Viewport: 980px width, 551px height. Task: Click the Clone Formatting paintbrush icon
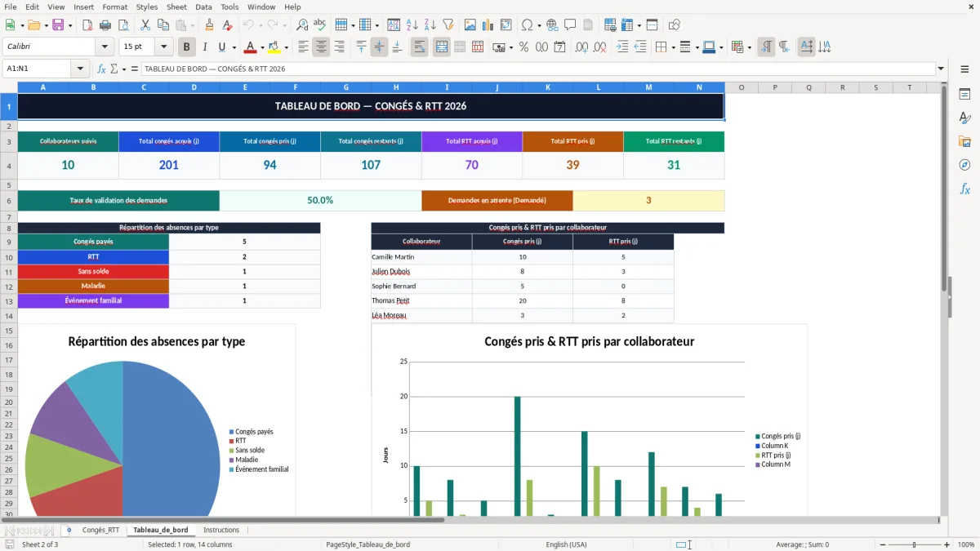[209, 25]
